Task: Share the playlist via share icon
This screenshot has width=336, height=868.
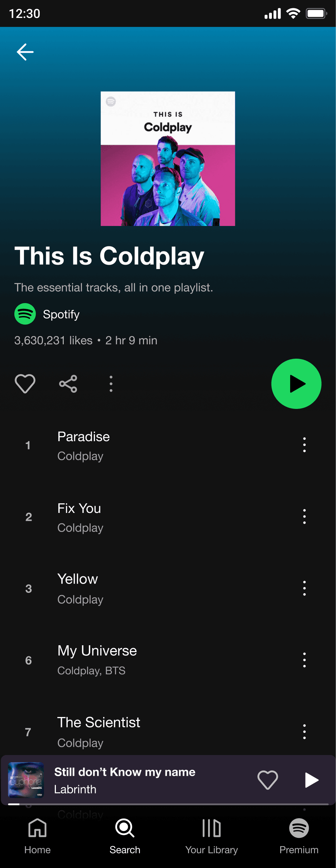Action: (x=68, y=384)
